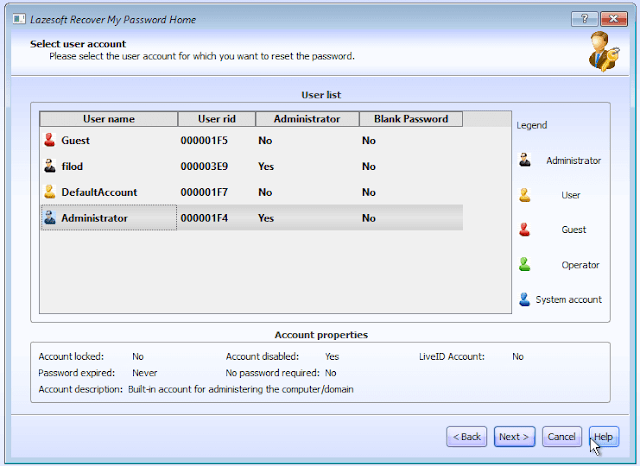Click the yellow DefaultAccount user icon
Screen dimensions: 640x466
(x=50, y=192)
